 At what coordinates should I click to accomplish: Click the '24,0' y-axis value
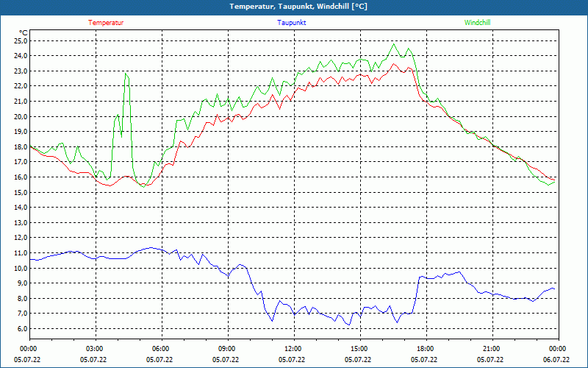coord(21,56)
